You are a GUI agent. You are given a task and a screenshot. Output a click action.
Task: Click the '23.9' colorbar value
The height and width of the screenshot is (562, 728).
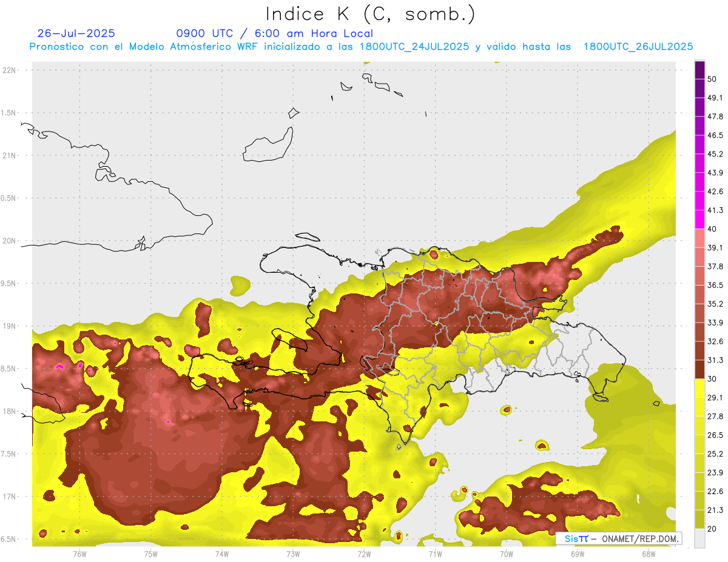(715, 473)
